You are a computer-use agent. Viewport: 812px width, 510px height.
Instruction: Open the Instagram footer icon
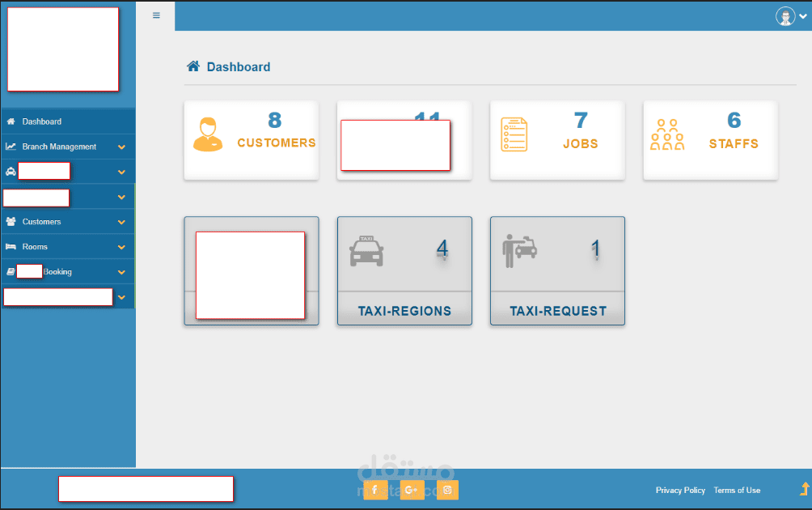point(447,490)
